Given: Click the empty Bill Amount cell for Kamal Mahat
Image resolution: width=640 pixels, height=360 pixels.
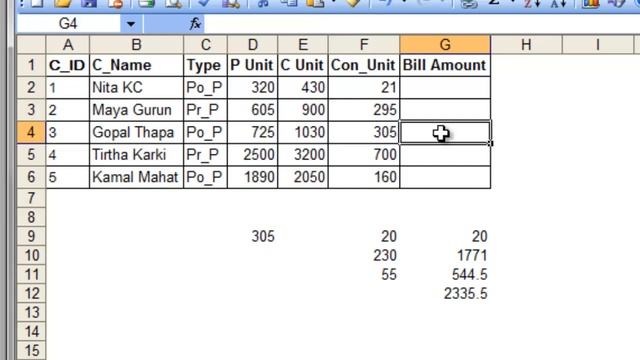Looking at the screenshot, I should [x=445, y=177].
